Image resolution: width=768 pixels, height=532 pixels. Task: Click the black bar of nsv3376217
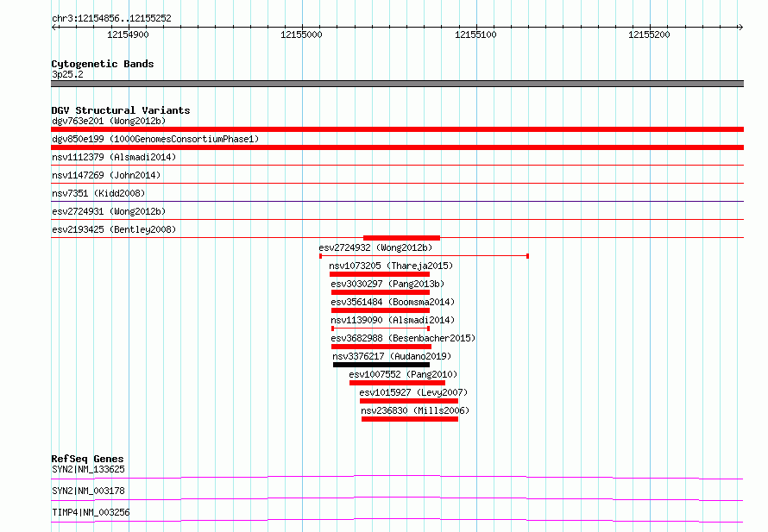point(381,365)
